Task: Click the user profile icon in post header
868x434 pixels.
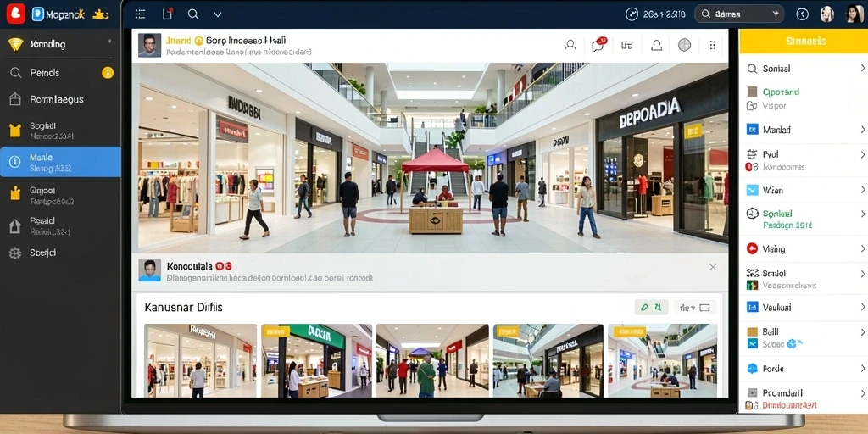Action: pos(570,46)
